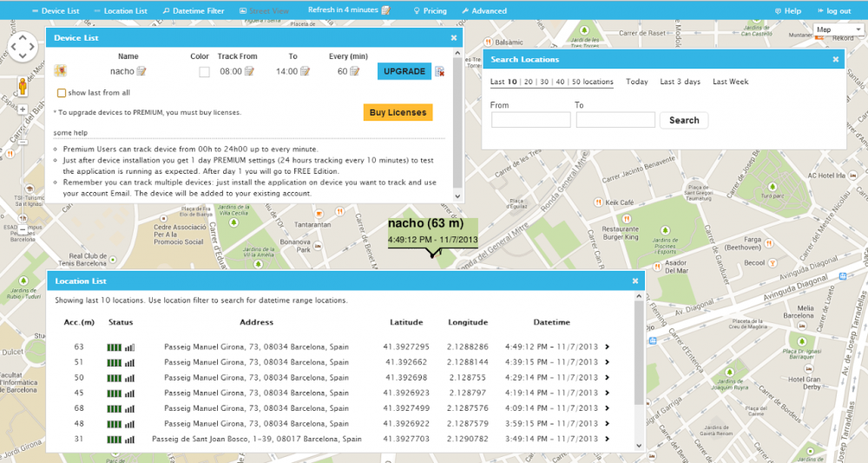This screenshot has height=463, width=868.
Task: Click the UPGRADE button
Action: pyautogui.click(x=404, y=71)
